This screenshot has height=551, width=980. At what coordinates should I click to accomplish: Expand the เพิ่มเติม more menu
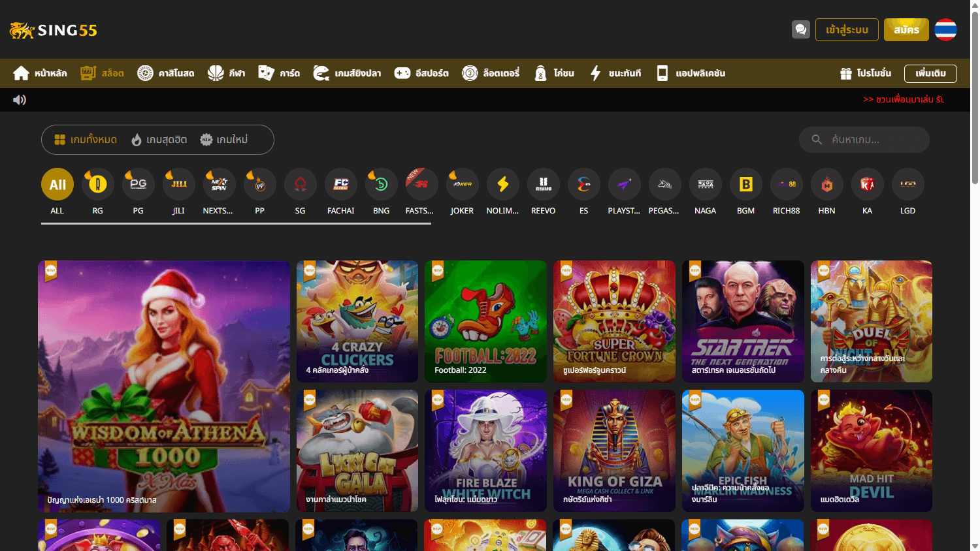[930, 73]
